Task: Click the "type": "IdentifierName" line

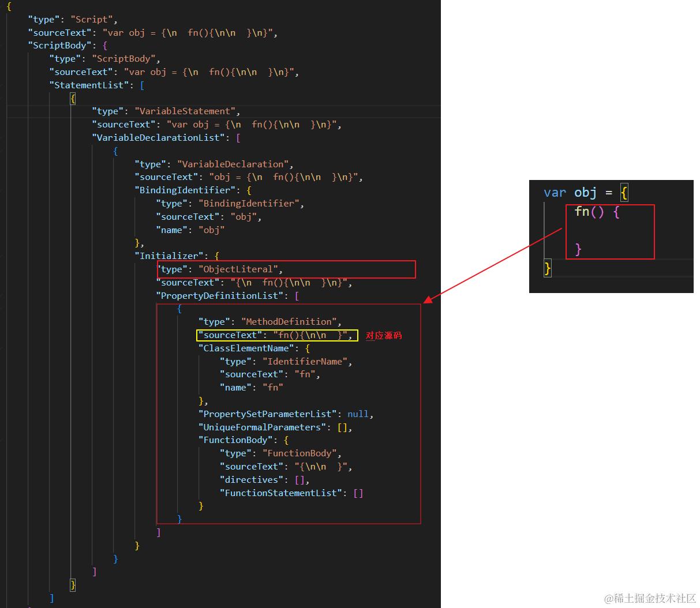Action: click(286, 362)
